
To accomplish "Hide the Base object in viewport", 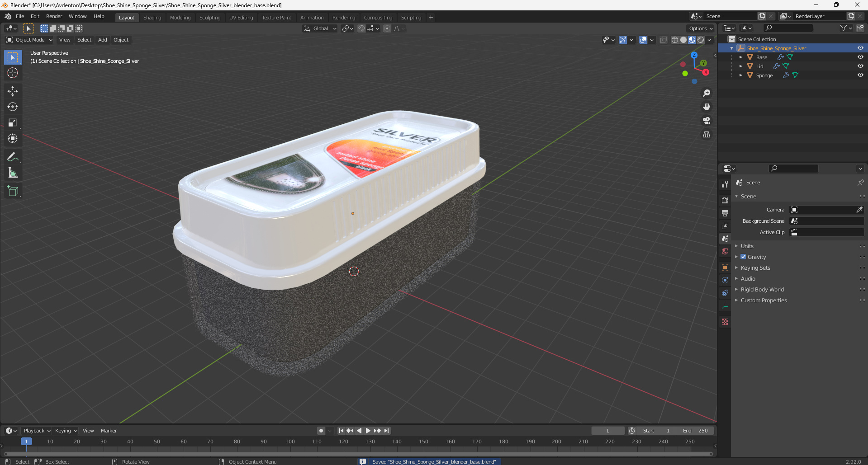I will click(860, 57).
